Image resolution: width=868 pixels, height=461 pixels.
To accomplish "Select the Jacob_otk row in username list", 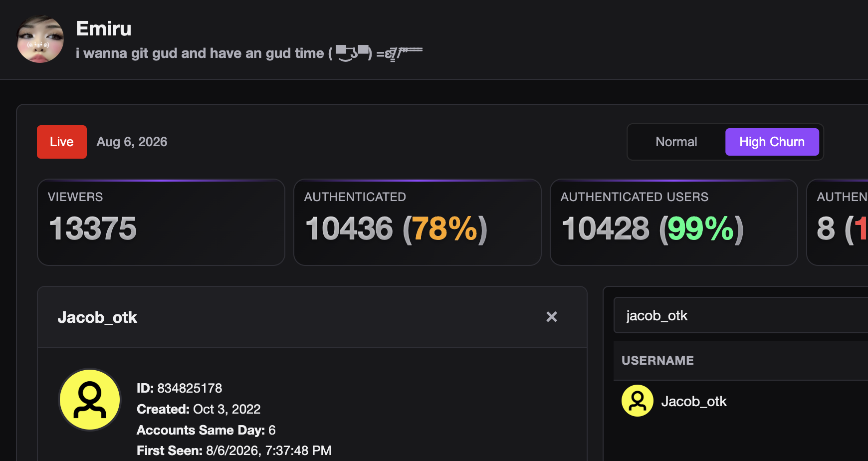I will point(741,401).
